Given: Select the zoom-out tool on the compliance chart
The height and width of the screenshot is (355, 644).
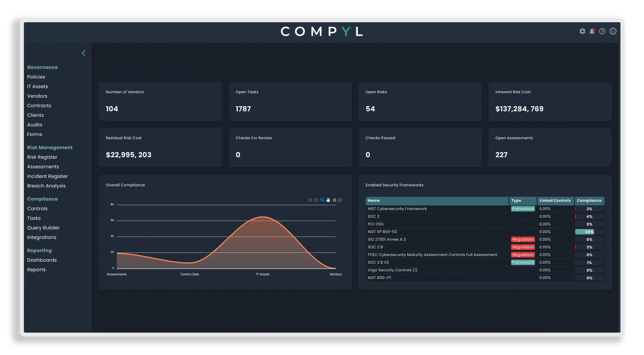Looking at the screenshot, I should tap(316, 200).
